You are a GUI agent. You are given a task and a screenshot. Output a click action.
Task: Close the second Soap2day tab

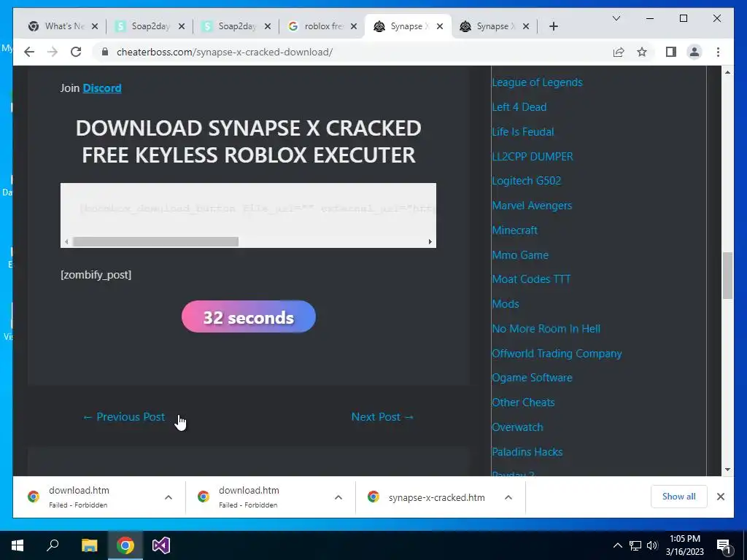(268, 26)
